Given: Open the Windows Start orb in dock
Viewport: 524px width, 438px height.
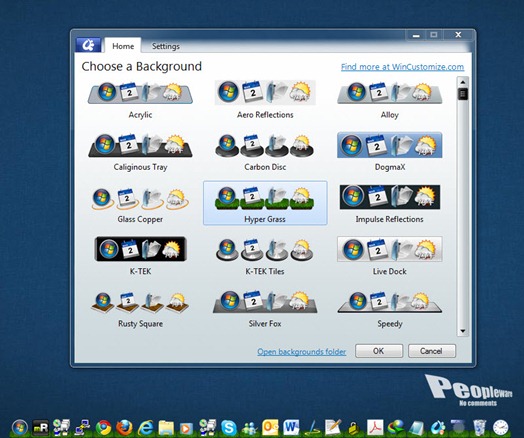Looking at the screenshot, I should 20,428.
